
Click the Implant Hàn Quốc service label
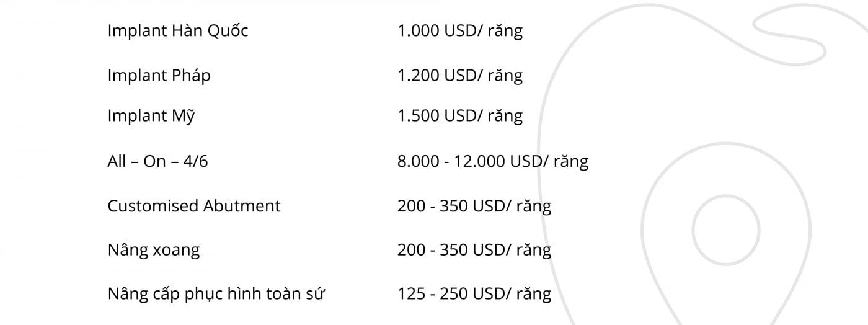tap(178, 31)
